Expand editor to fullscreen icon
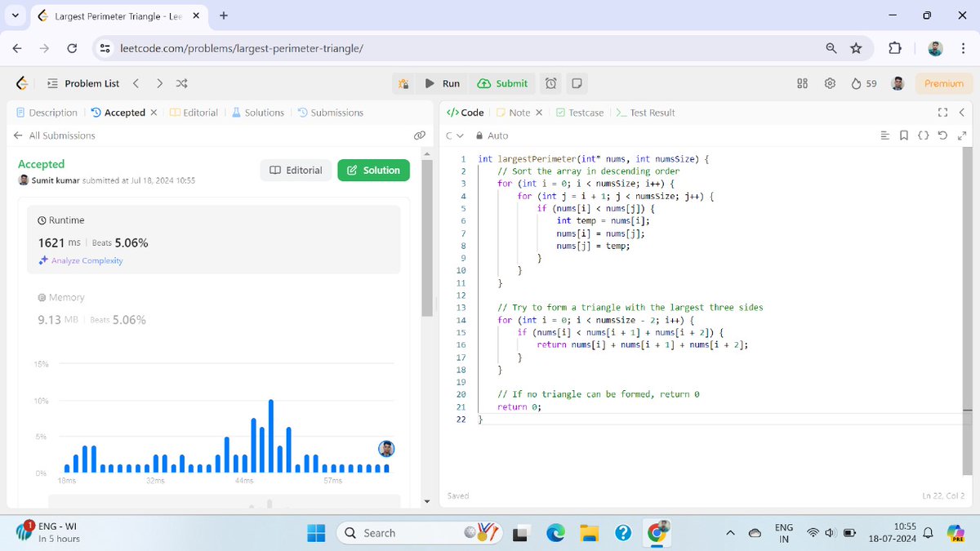Viewport: 980px width, 551px height. 961,136
